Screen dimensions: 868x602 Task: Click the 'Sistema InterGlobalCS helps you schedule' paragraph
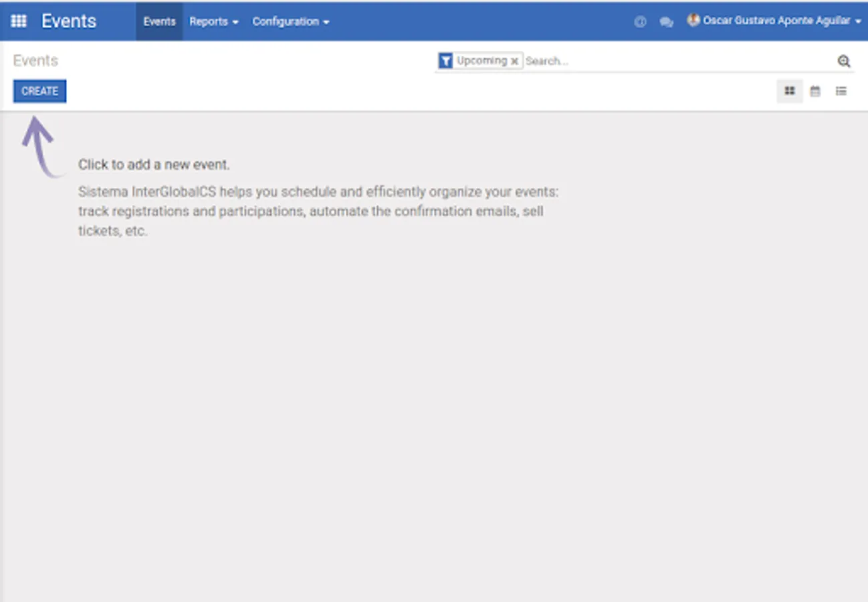(x=318, y=211)
